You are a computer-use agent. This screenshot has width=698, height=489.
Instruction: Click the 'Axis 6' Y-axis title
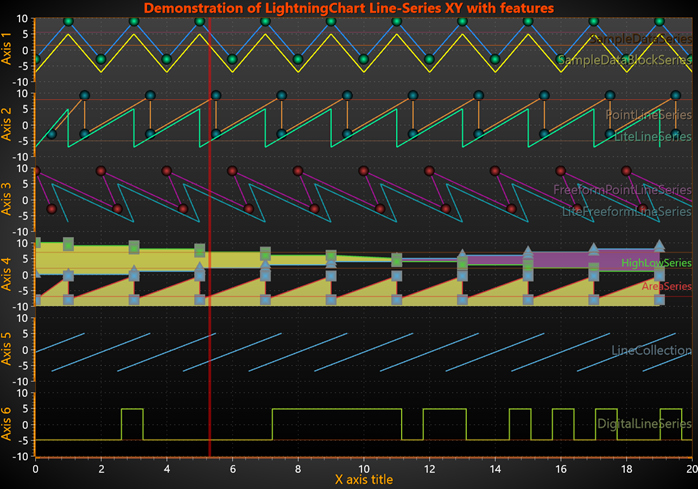[6, 424]
